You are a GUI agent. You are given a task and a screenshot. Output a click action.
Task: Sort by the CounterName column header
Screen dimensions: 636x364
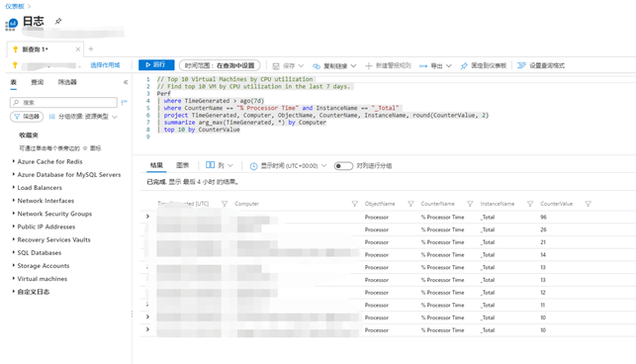[x=437, y=204]
